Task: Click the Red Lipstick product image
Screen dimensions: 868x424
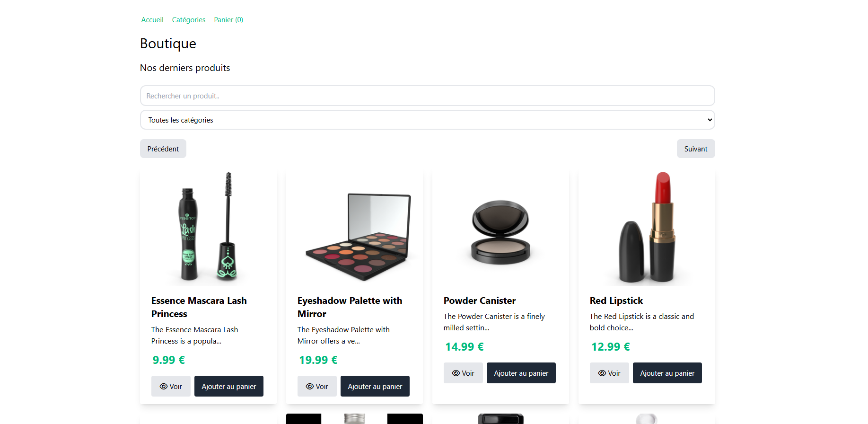Action: [x=646, y=229]
